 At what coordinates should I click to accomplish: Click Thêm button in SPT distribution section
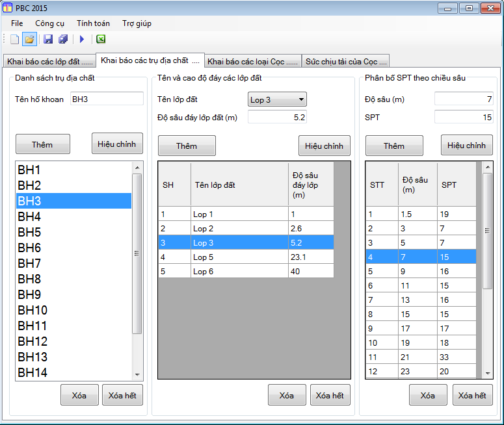(394, 146)
